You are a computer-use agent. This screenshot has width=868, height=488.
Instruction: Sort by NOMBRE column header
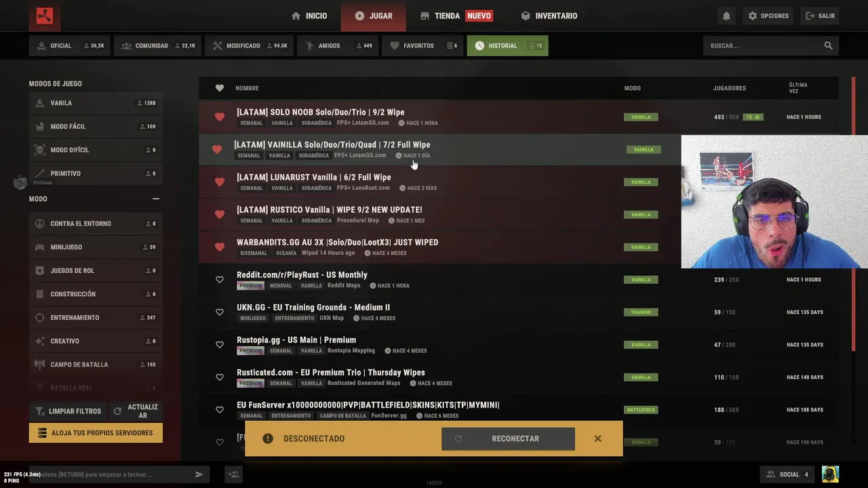[247, 88]
